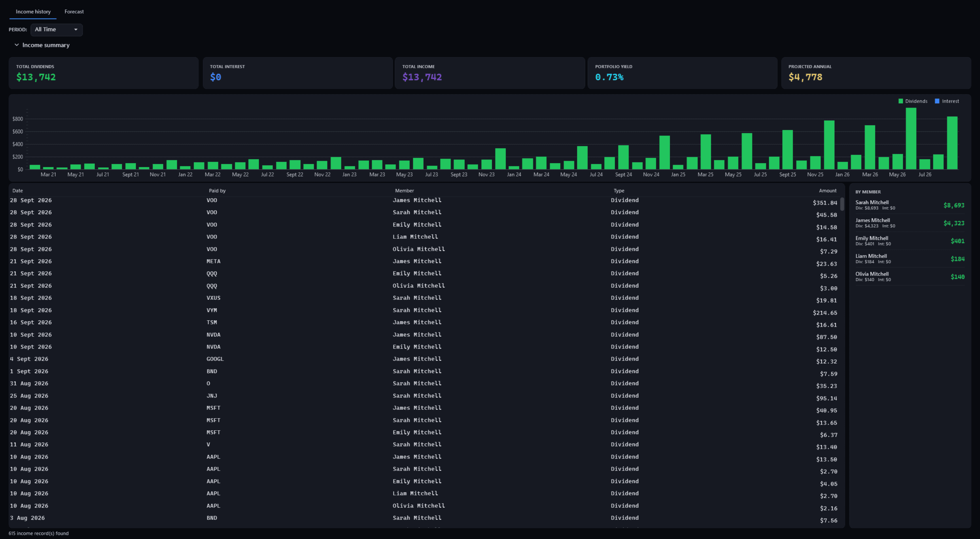Sort table by Amount column header
This screenshot has height=539, width=980.
click(x=827, y=190)
